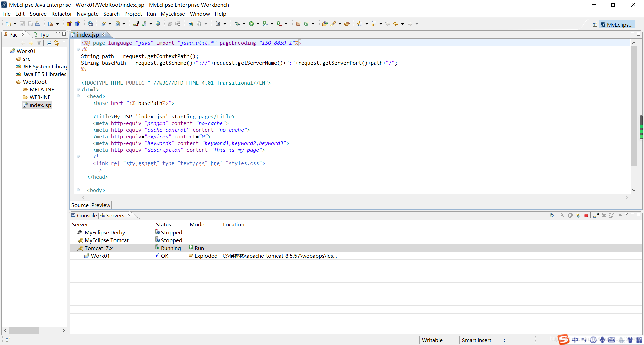Open the Refactor menu
The image size is (644, 345).
[x=62, y=14]
